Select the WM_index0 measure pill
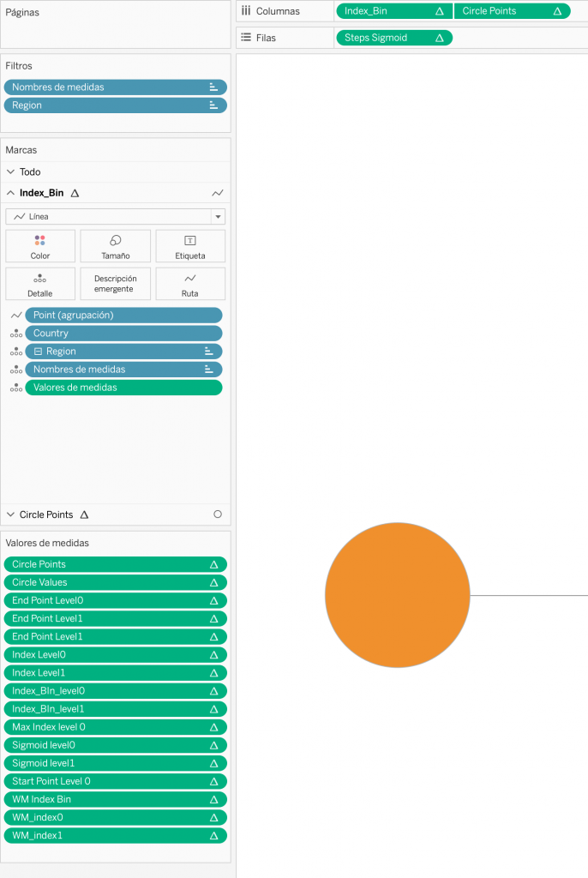The width and height of the screenshot is (588, 878). point(116,817)
